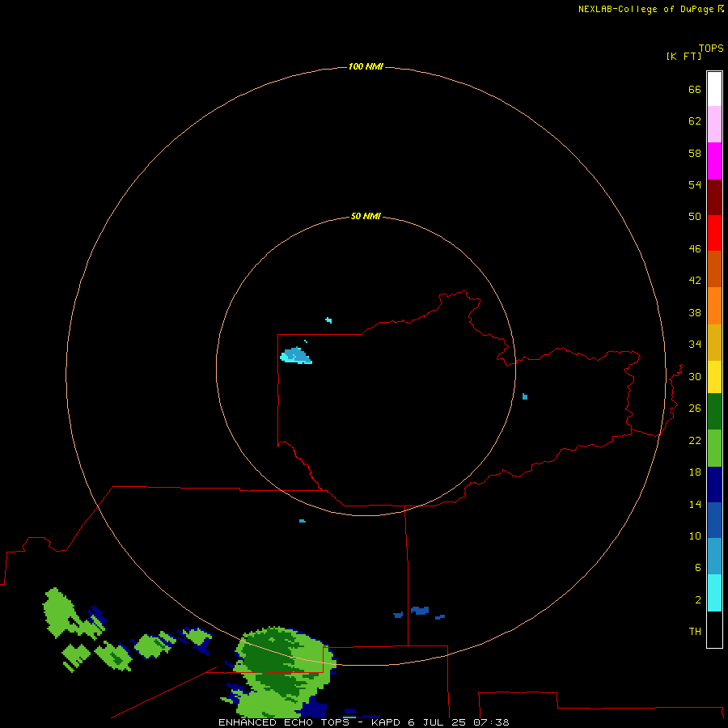Select the bright cyan legend band
728x728 pixels.
coord(714,593)
